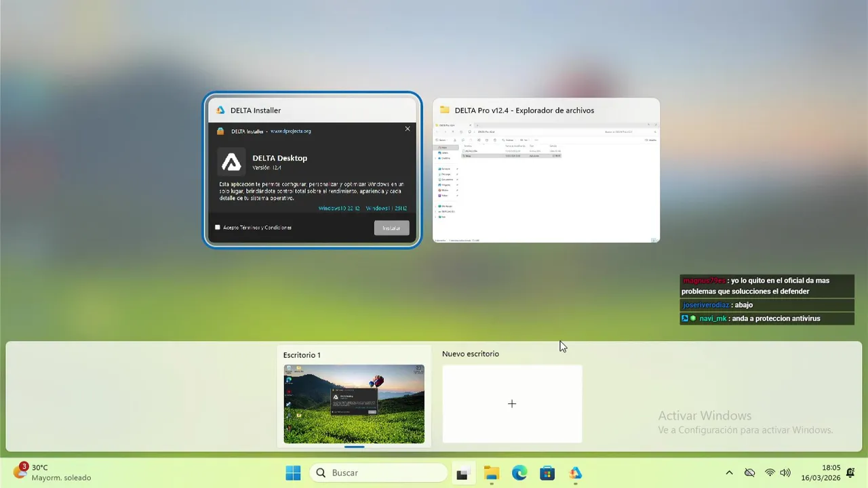Open the clock showing 18:05 16/03/2026

(821, 473)
